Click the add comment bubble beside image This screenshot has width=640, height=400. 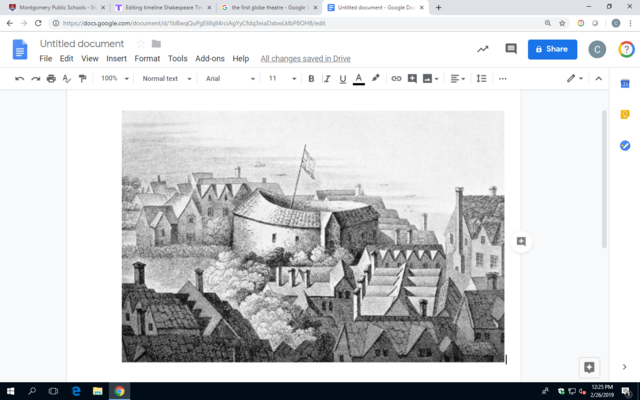tap(521, 241)
